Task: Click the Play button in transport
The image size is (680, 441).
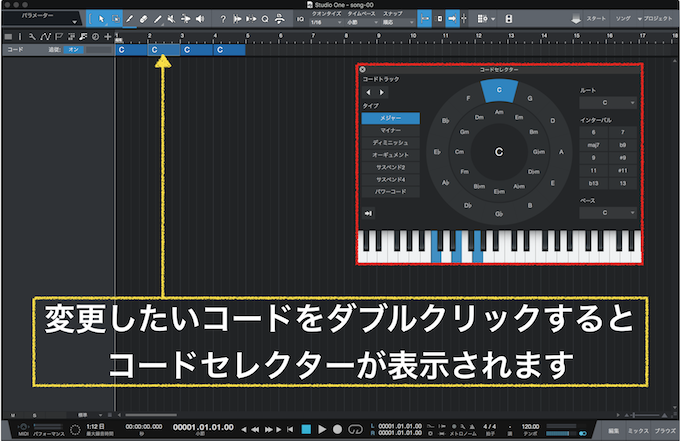Action: click(x=322, y=429)
